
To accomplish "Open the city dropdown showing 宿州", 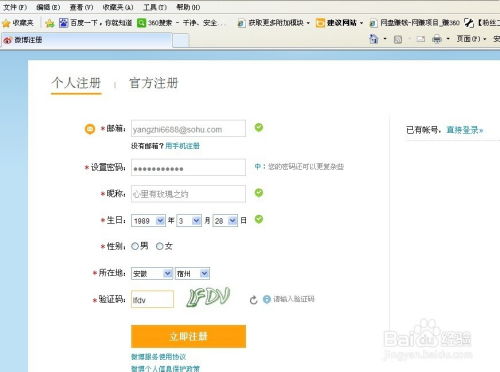I will (x=192, y=274).
